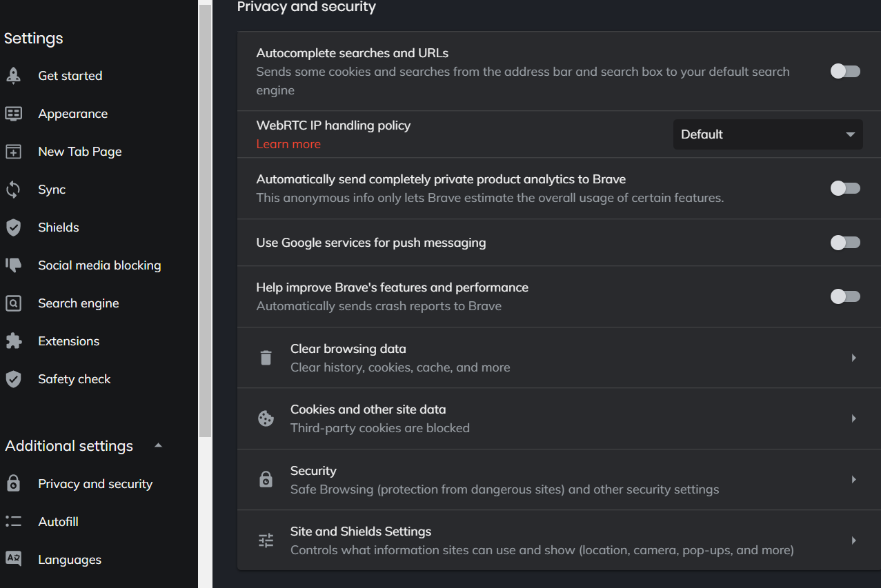Enable Autocomplete searches and URLs toggle
This screenshot has height=588, width=881.
click(845, 71)
